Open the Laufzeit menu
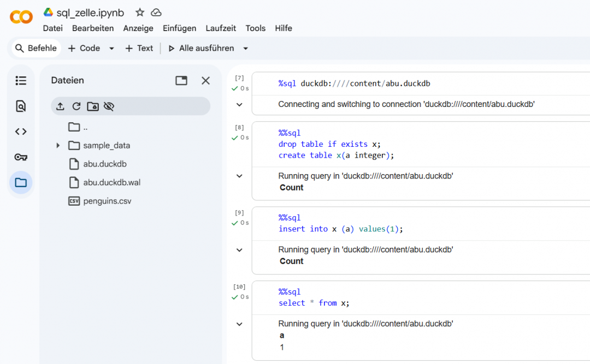Viewport: 590px width, 364px height. pyautogui.click(x=221, y=28)
